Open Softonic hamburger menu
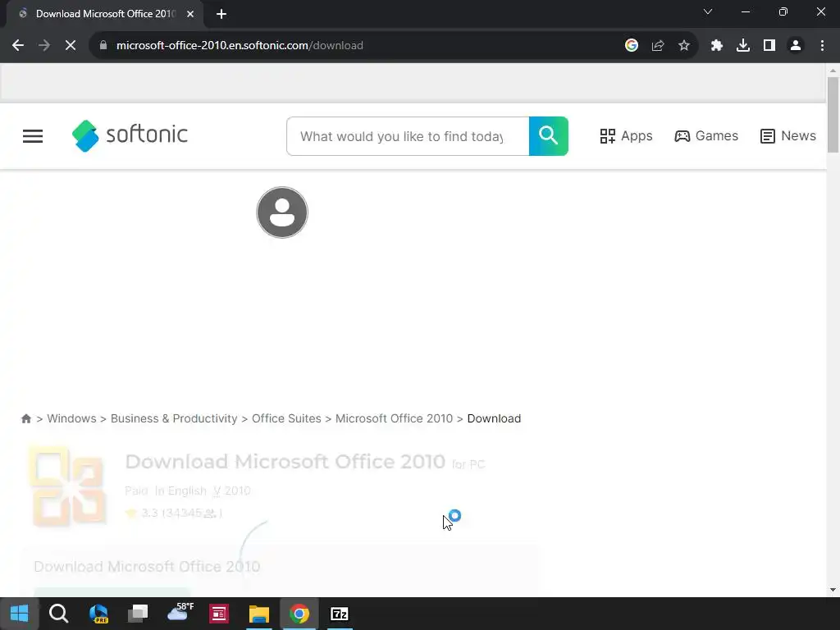Image resolution: width=840 pixels, height=630 pixels. pos(33,136)
